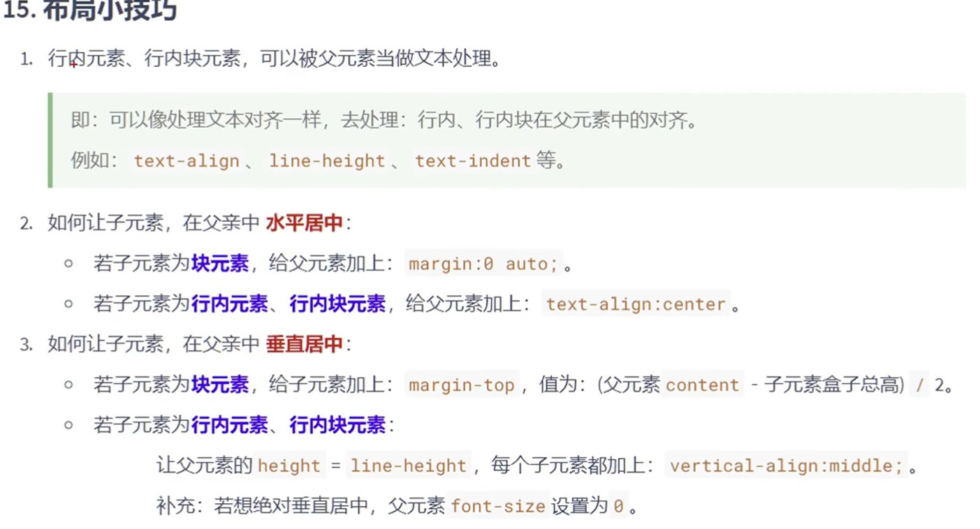Screen dimensions: 980x529
Task: Click the 0 code span at the bottom
Action: click(x=617, y=506)
